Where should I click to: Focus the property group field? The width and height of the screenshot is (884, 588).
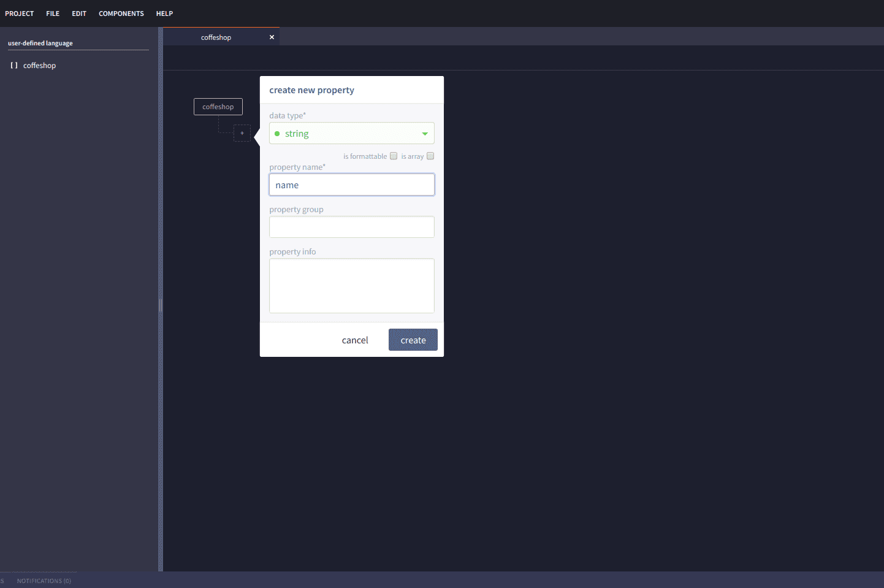pyautogui.click(x=352, y=227)
